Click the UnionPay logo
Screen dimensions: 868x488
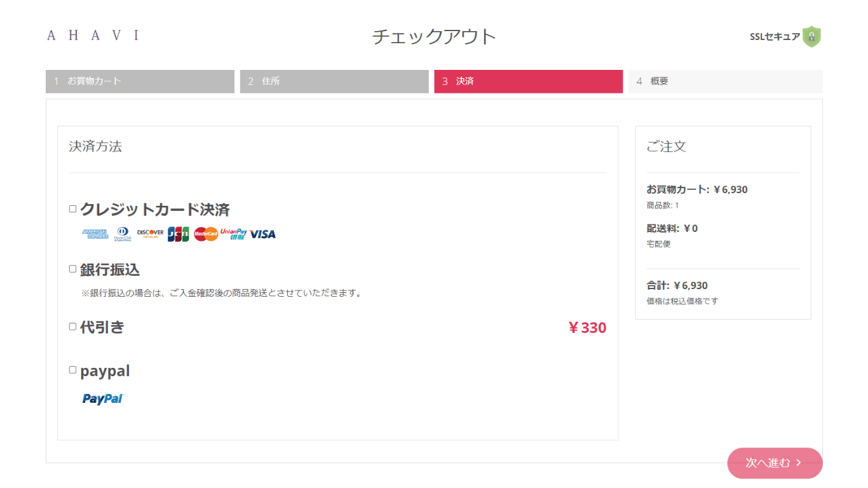click(233, 234)
